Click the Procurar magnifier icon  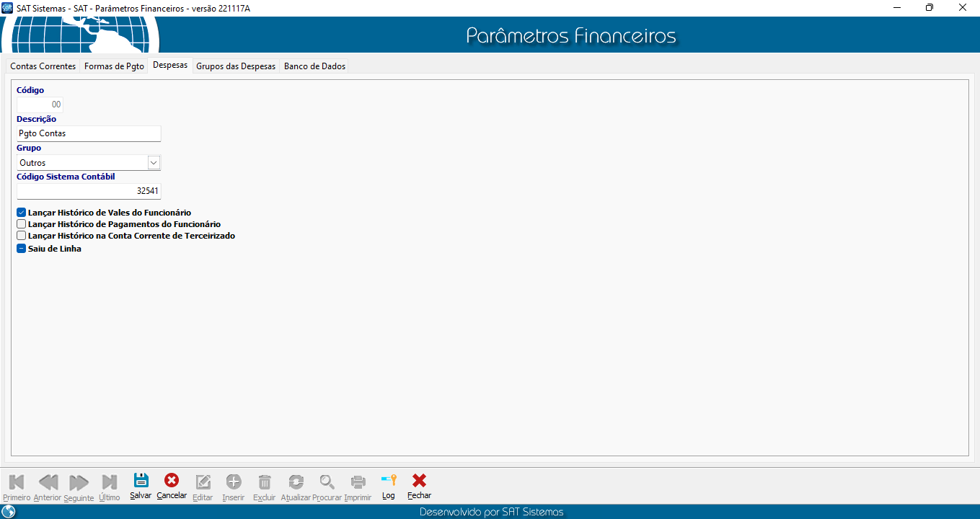pos(327,482)
